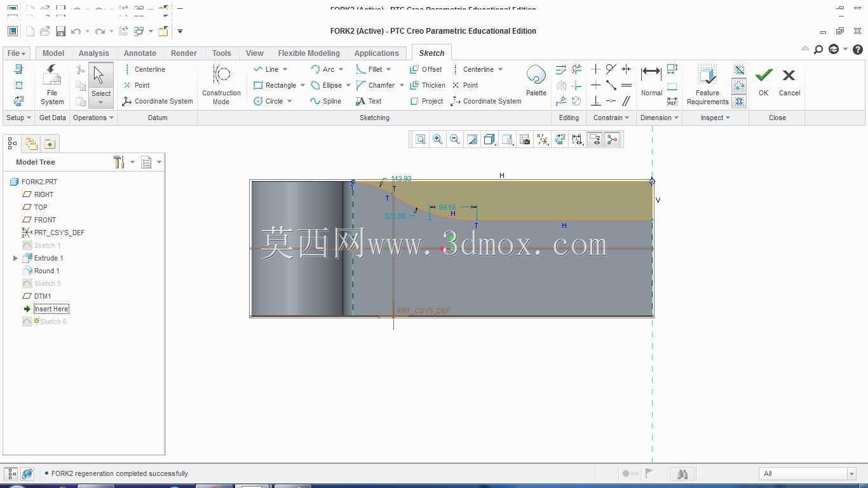
Task: Select the Arc sketch tool
Action: pos(323,69)
